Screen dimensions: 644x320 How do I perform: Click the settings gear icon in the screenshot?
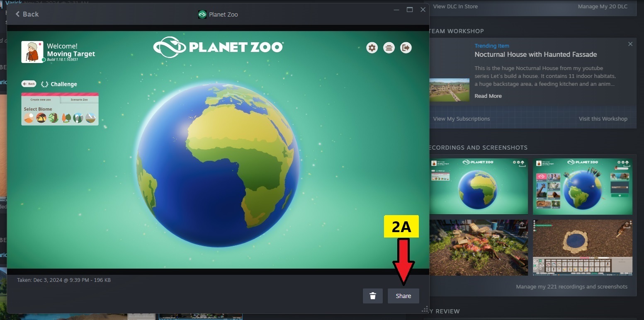coord(372,48)
